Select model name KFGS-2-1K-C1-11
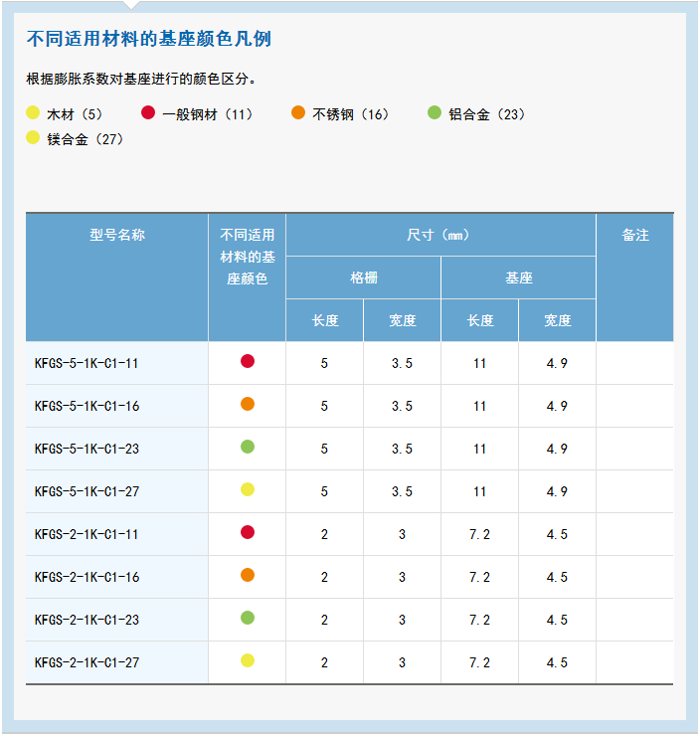700x736 pixels. tap(87, 534)
